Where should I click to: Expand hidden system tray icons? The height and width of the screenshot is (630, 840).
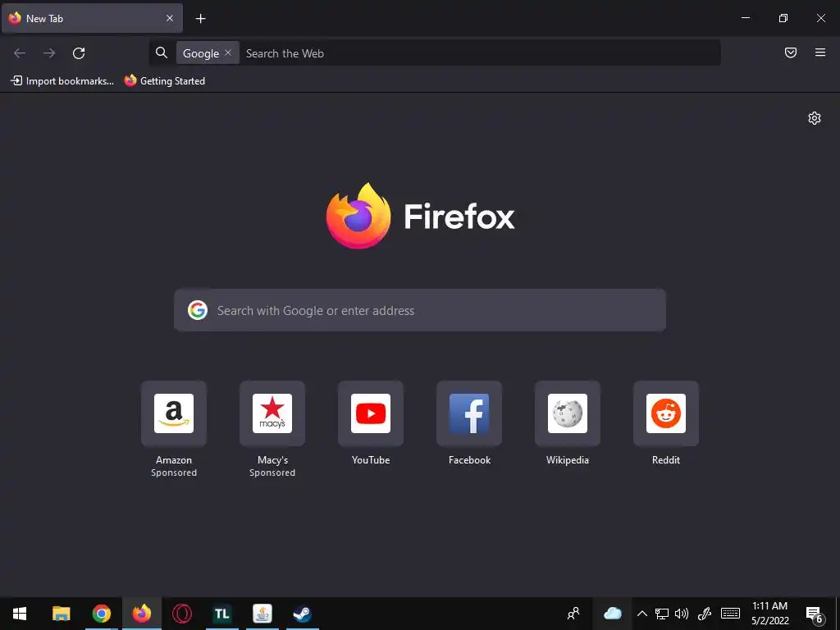641,614
